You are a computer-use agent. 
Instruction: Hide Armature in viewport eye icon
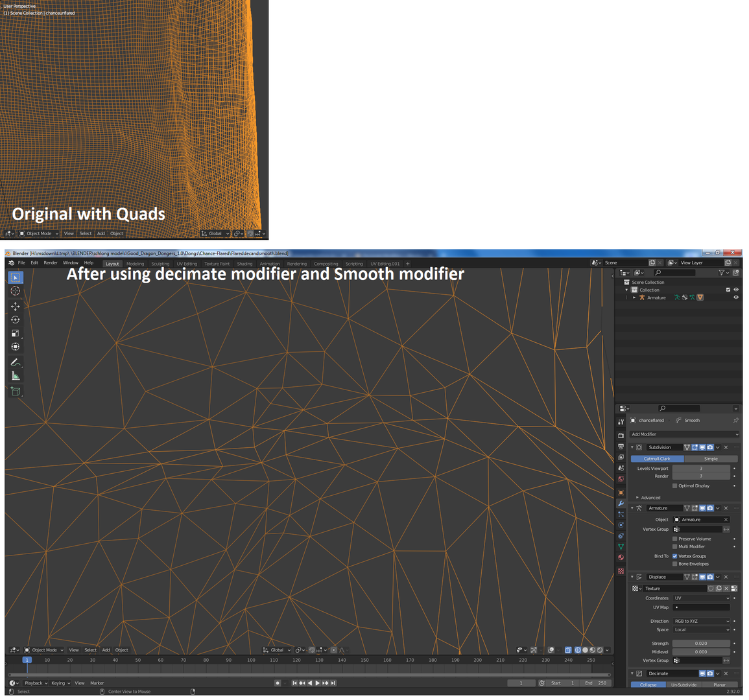point(735,297)
